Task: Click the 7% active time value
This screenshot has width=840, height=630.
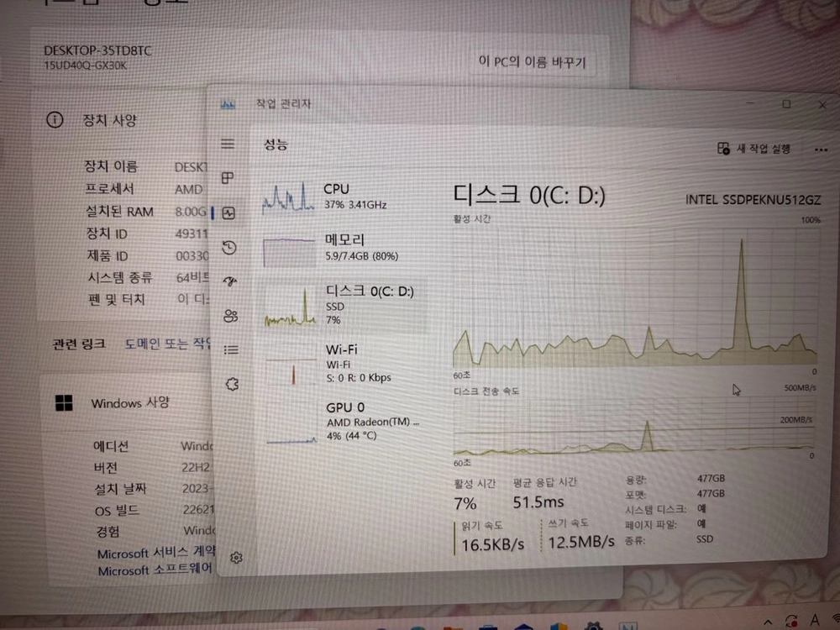Action: 465,503
